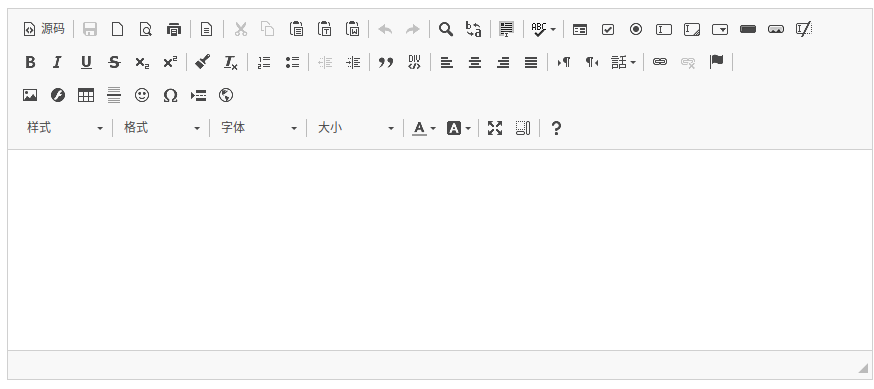Viewport: 874px width, 389px height.
Task: Insert a checkbox form field
Action: 608,29
